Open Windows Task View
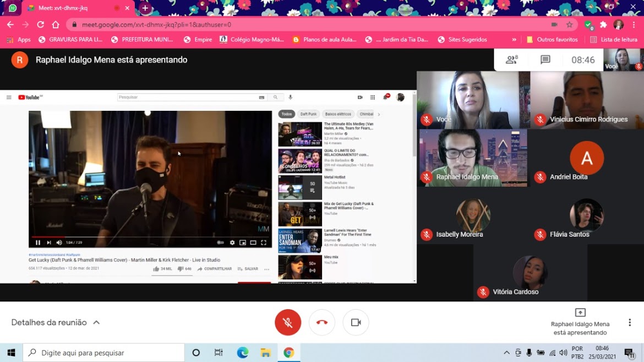The width and height of the screenshot is (644, 362). coord(219,353)
